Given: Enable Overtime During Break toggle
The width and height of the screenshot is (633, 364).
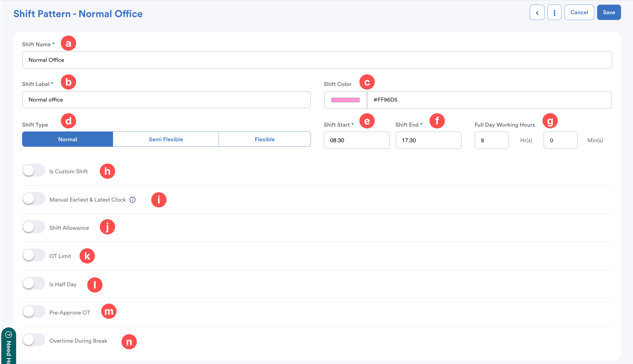Looking at the screenshot, I should coord(34,340).
